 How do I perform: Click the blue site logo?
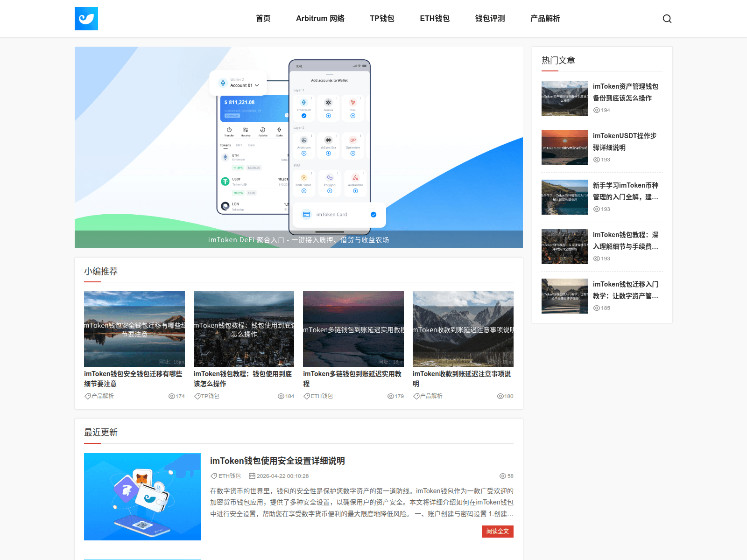(86, 19)
